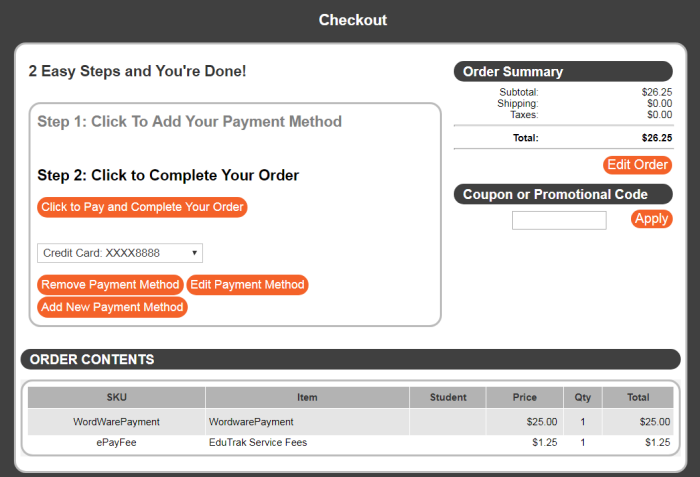Click the ORDER CONTENTS section header
Screen dimensions: 700x477
pyautogui.click(x=350, y=359)
